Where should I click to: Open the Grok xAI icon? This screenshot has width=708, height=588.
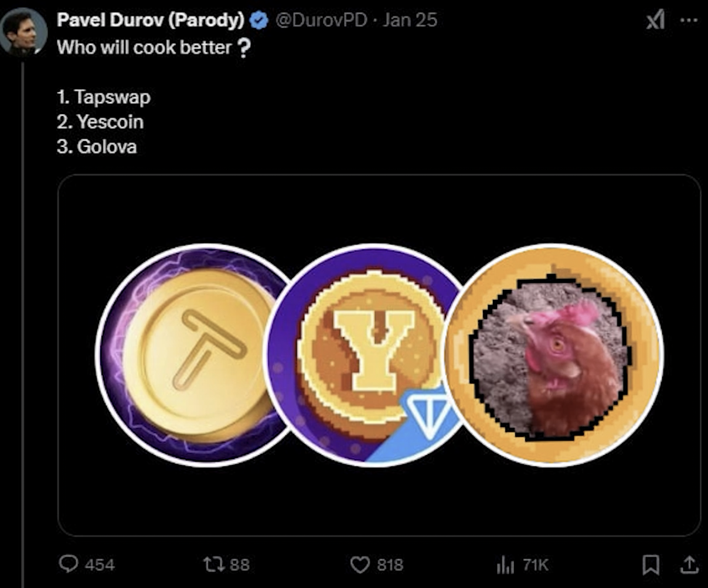(x=654, y=21)
